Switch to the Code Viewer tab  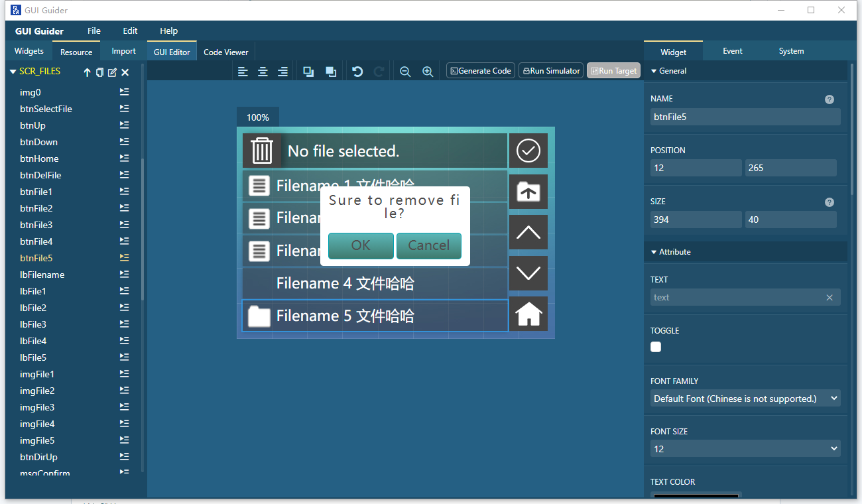click(226, 52)
